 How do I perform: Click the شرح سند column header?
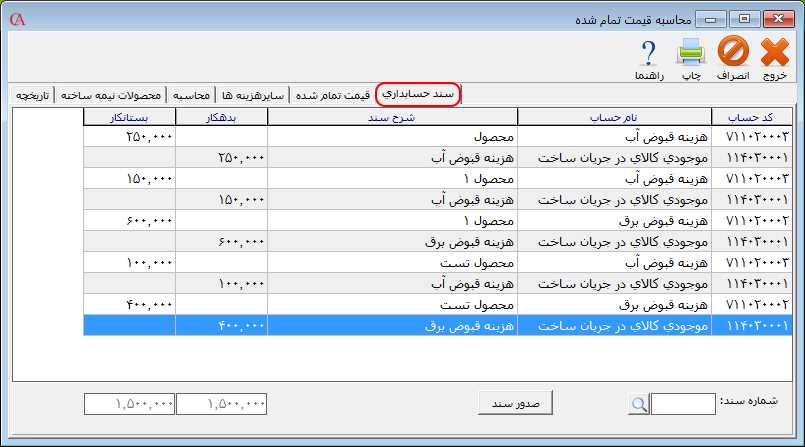point(392,117)
